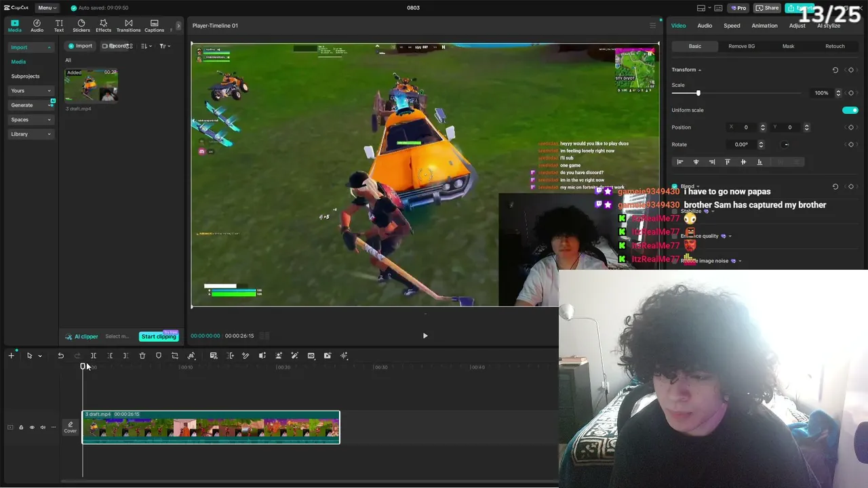Add a keyframe for Position
The width and height of the screenshot is (868, 488).
(x=851, y=127)
